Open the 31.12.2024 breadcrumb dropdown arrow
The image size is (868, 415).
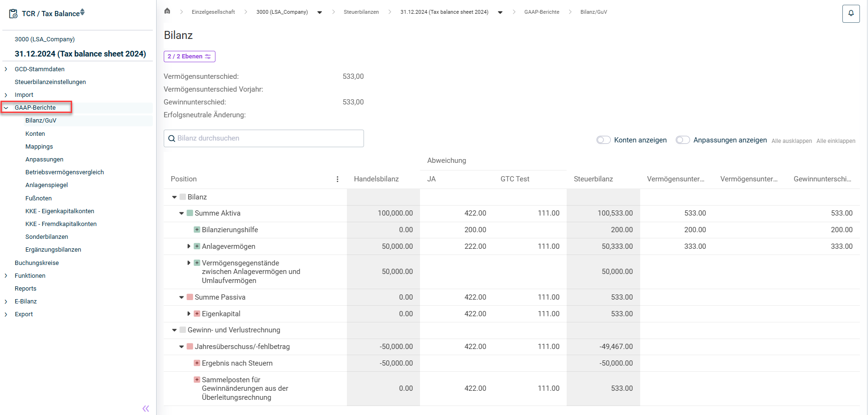click(500, 12)
